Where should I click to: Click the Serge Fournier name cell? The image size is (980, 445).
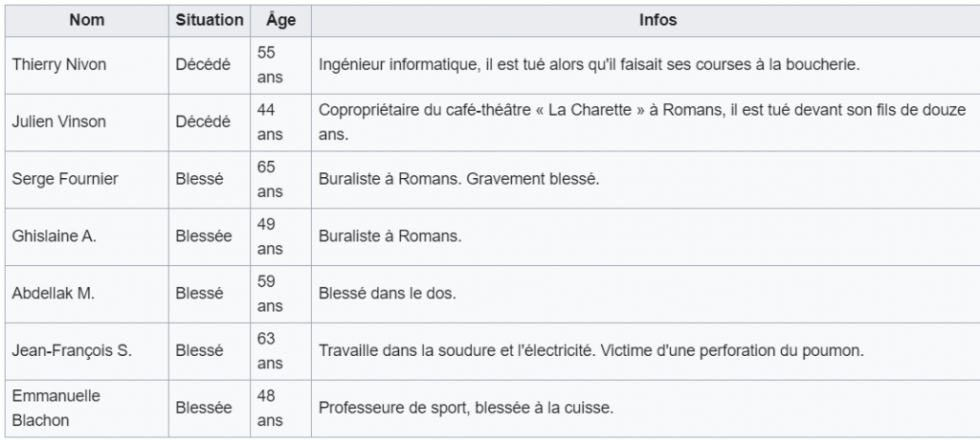point(87,179)
